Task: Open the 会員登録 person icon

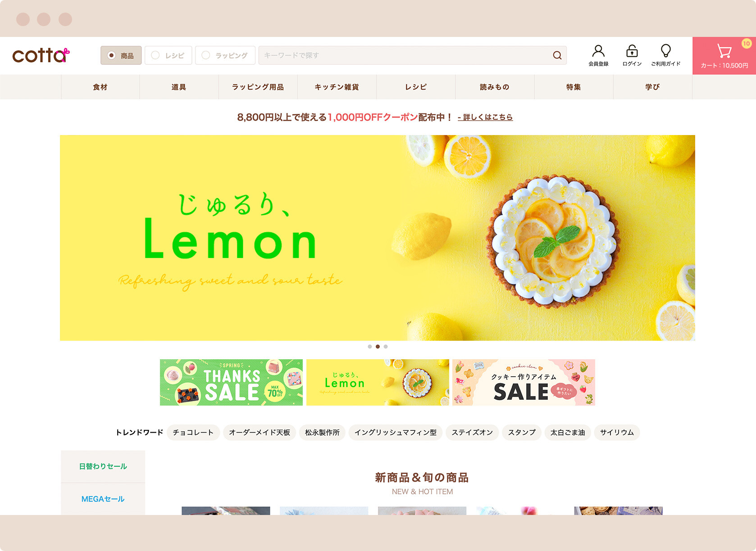Action: pyautogui.click(x=598, y=50)
